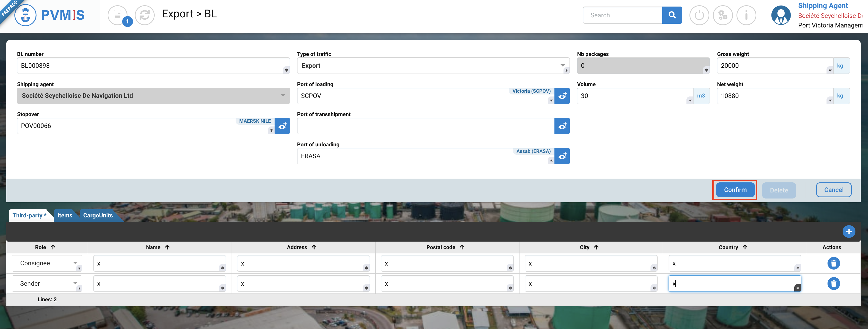This screenshot has height=329, width=868.
Task: Switch to the CargoUnits tab
Action: click(x=98, y=215)
